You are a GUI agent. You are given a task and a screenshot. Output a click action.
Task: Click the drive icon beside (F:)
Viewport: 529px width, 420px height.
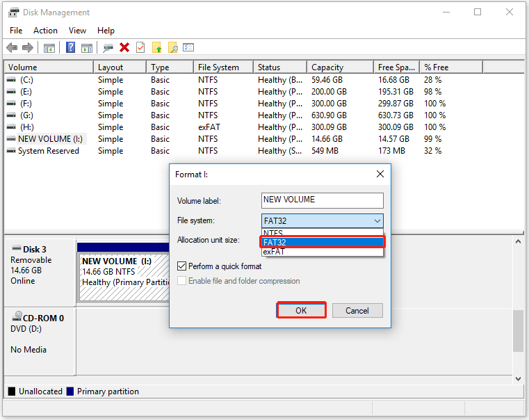[x=11, y=104]
